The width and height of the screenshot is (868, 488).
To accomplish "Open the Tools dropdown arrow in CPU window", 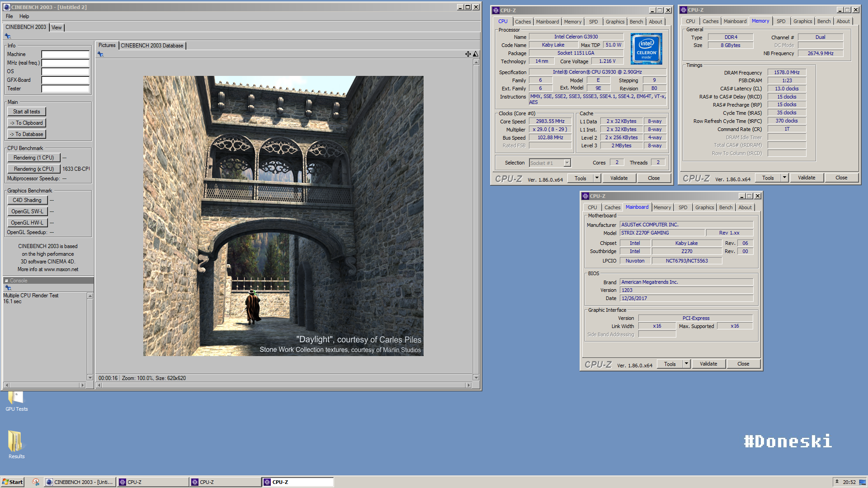I will [x=597, y=178].
